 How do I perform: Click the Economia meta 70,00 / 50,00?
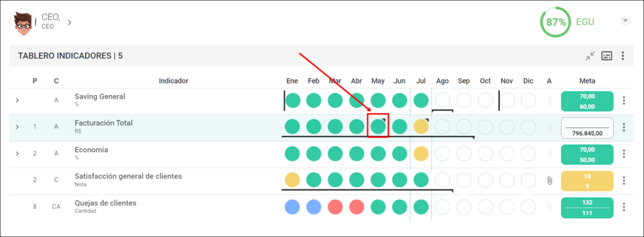[x=587, y=155]
